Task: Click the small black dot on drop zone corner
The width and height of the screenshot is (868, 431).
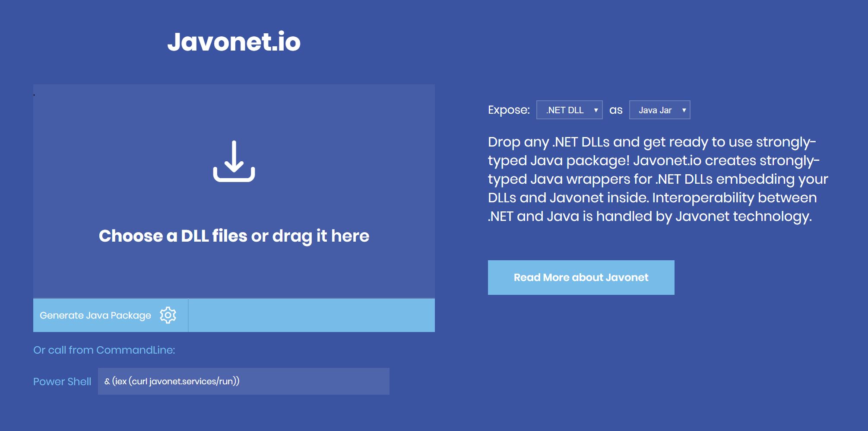Action: (34, 95)
